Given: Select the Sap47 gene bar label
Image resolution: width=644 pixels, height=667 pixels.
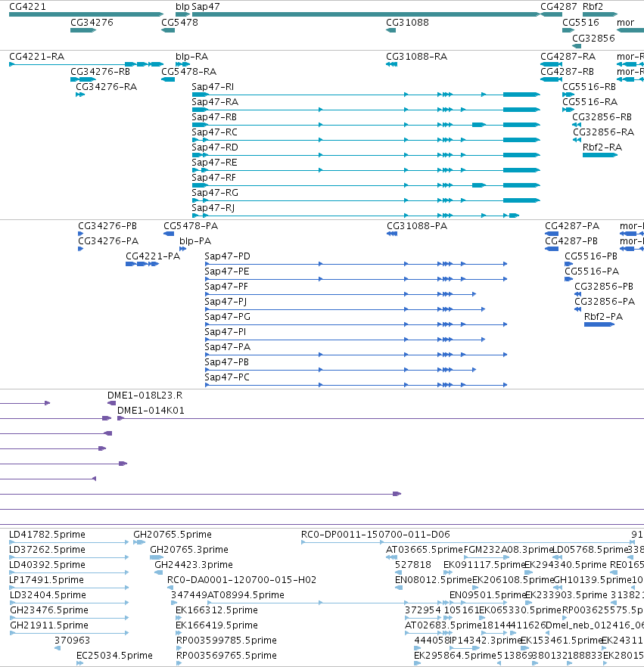Looking at the screenshot, I should tap(206, 7).
